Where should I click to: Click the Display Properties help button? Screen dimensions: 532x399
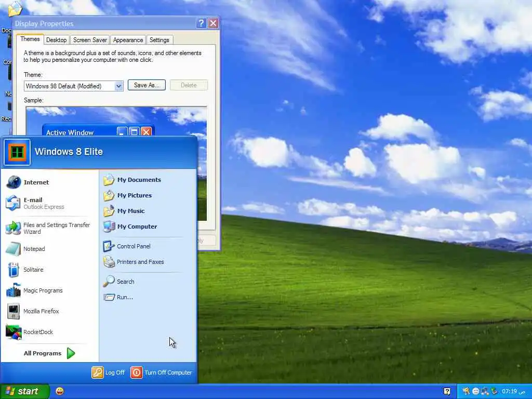click(201, 23)
